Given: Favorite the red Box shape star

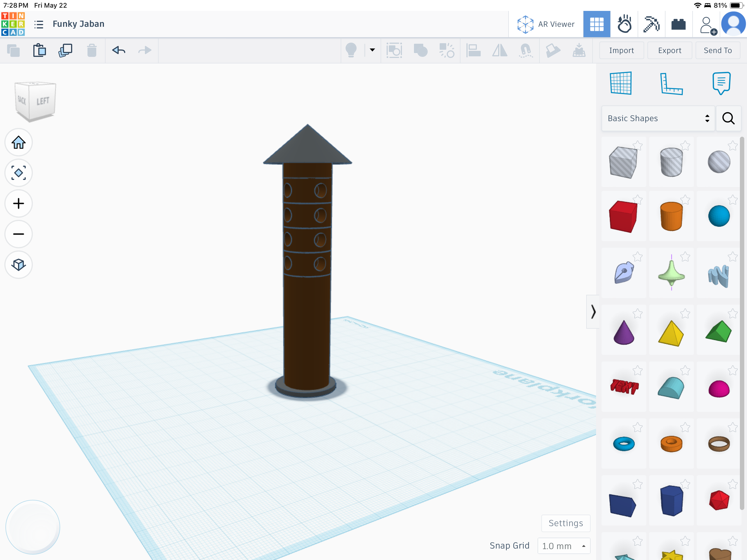Looking at the screenshot, I should pos(637,200).
